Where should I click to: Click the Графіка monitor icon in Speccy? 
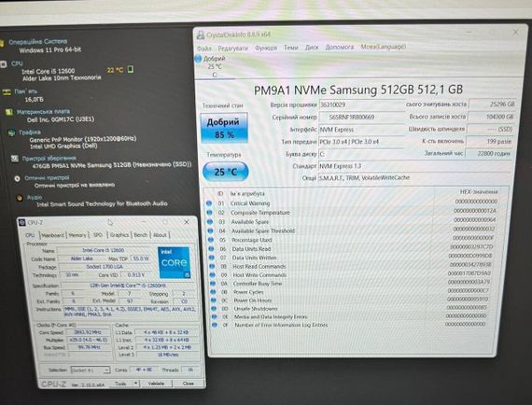(12, 133)
